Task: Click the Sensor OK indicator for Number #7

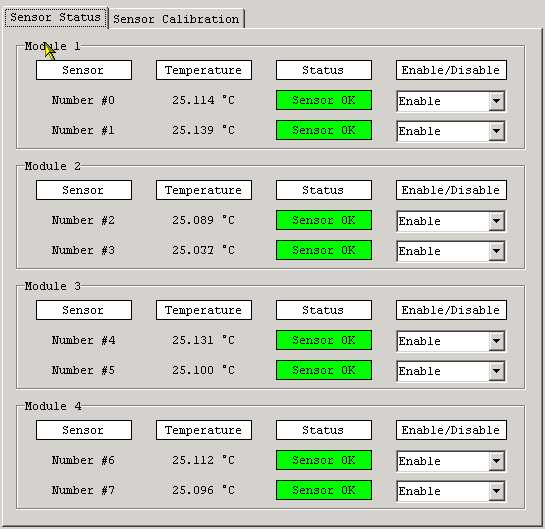Action: [324, 490]
